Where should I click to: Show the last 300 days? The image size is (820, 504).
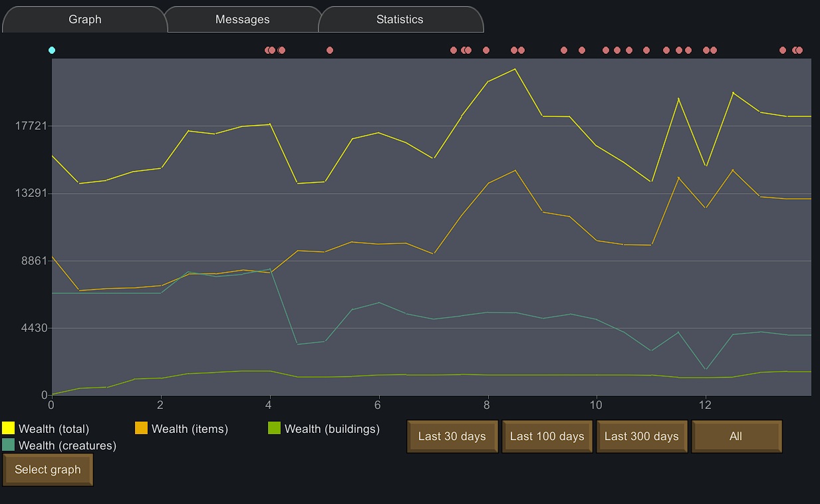(642, 436)
